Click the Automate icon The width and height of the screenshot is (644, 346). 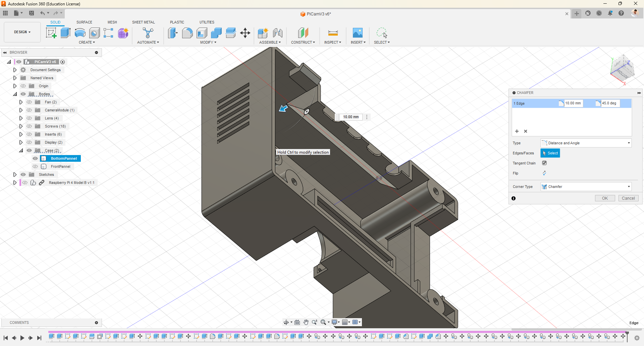coord(148,33)
